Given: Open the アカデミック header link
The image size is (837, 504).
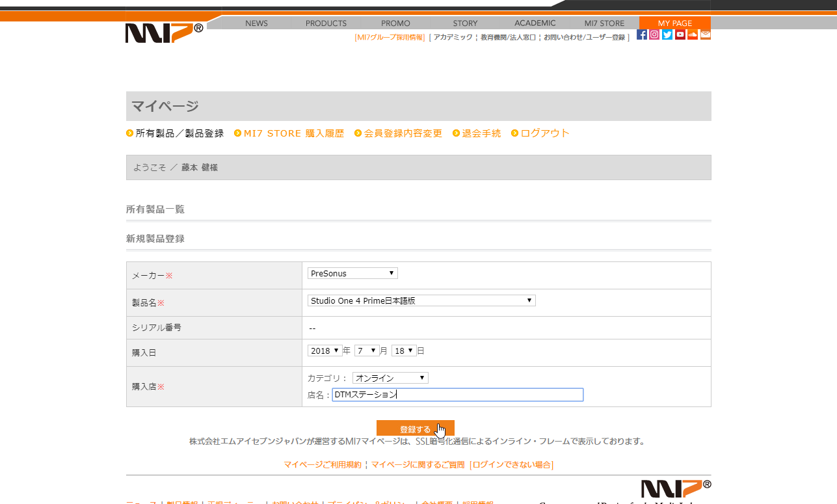Looking at the screenshot, I should pos(453,38).
